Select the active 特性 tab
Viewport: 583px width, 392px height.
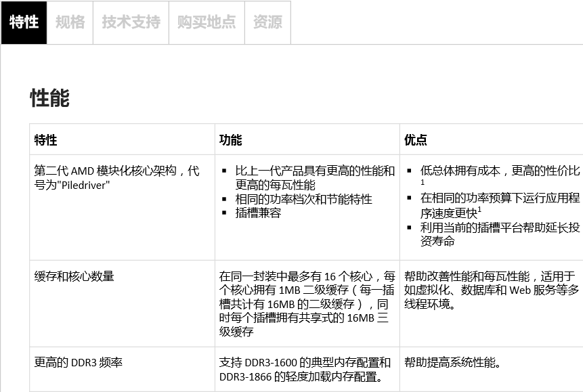(x=24, y=22)
